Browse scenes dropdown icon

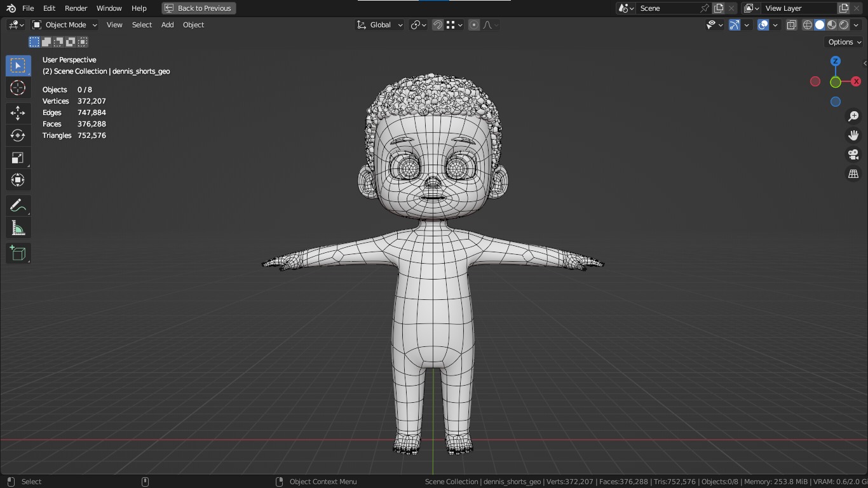626,8
